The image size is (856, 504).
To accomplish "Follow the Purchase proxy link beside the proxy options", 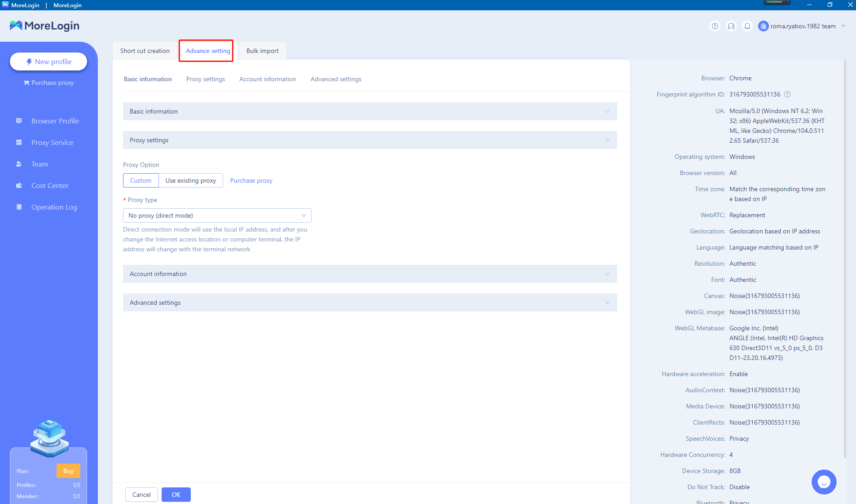I will pos(251,180).
